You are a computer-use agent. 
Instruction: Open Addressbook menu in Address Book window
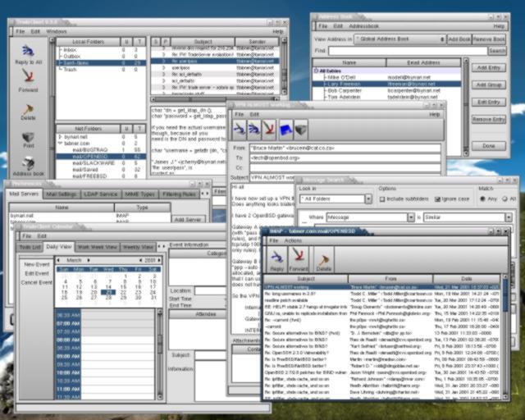pos(364,26)
